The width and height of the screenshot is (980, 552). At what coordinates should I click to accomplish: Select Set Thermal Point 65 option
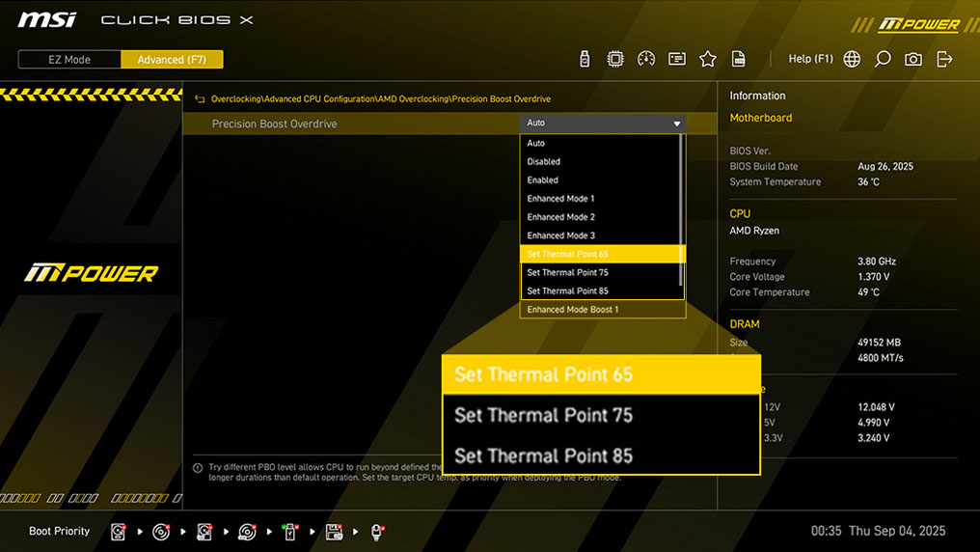point(602,254)
